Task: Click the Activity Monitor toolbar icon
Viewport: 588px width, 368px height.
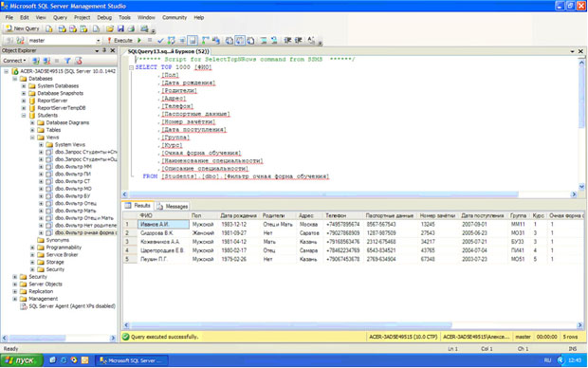Action: point(144,28)
